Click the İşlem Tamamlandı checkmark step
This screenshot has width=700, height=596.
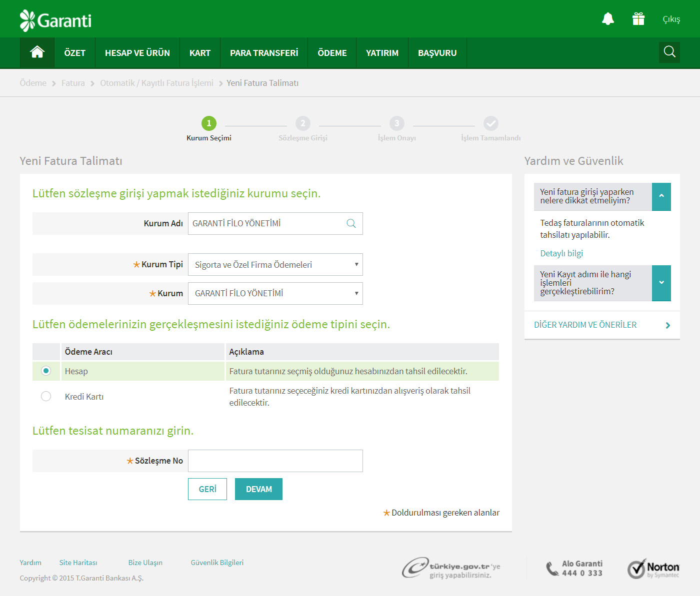pyautogui.click(x=491, y=123)
